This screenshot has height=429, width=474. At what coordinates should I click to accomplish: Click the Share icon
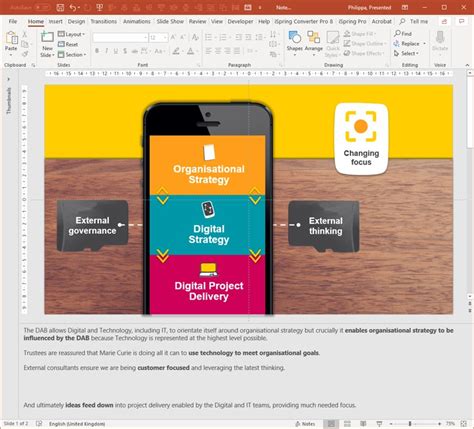444,21
